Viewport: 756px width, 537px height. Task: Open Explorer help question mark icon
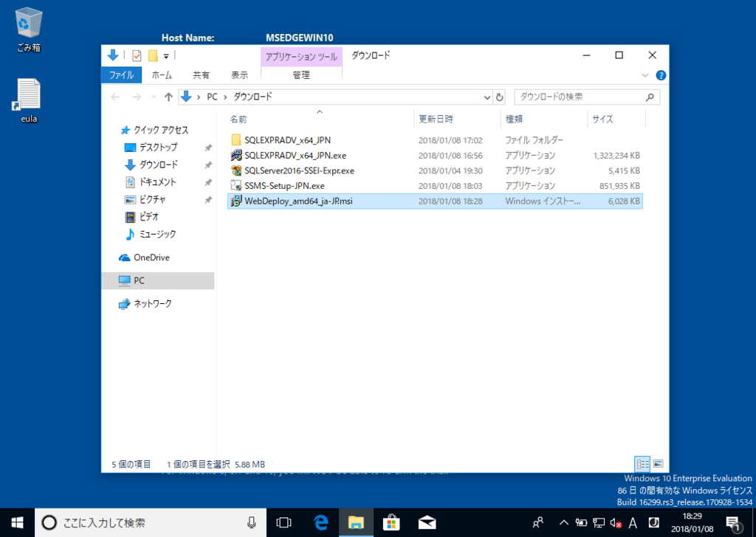click(661, 75)
